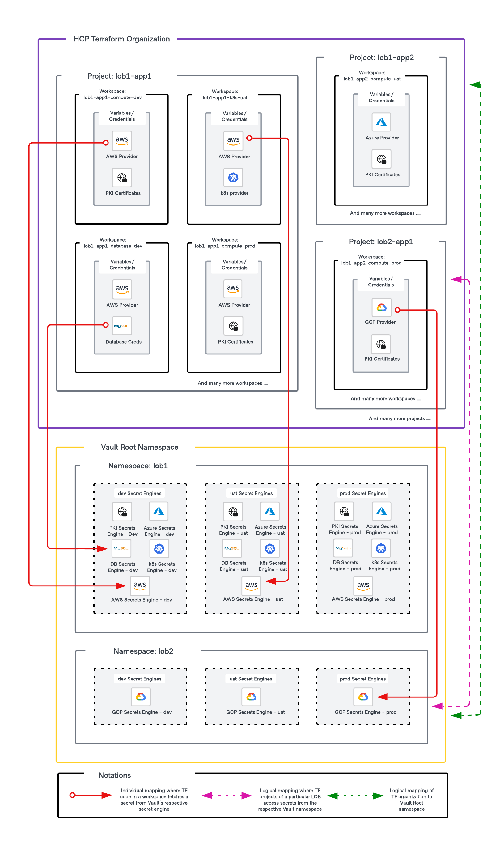Click the PKI Certificates icon in lob1-app1-compute-prod
504x841 pixels.
(233, 326)
